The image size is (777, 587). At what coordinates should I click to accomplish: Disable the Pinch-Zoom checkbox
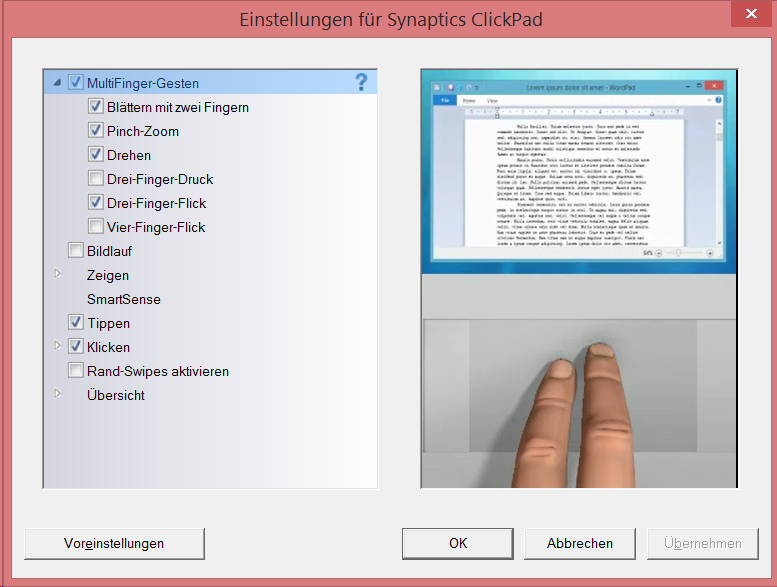96,130
